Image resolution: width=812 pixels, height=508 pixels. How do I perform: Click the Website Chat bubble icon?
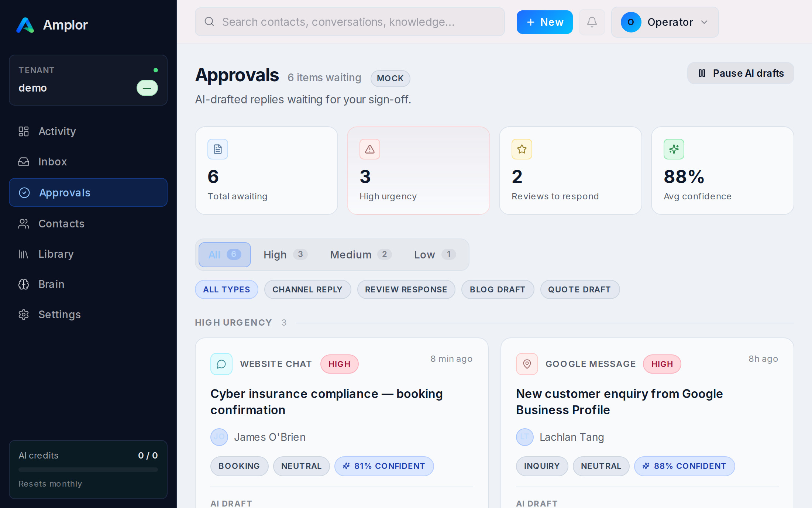(x=221, y=364)
